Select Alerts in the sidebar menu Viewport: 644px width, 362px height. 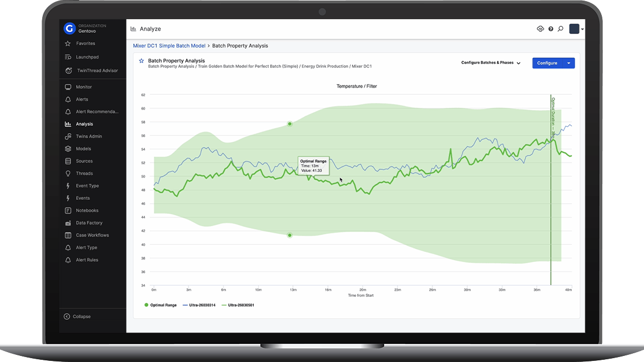[x=82, y=99]
